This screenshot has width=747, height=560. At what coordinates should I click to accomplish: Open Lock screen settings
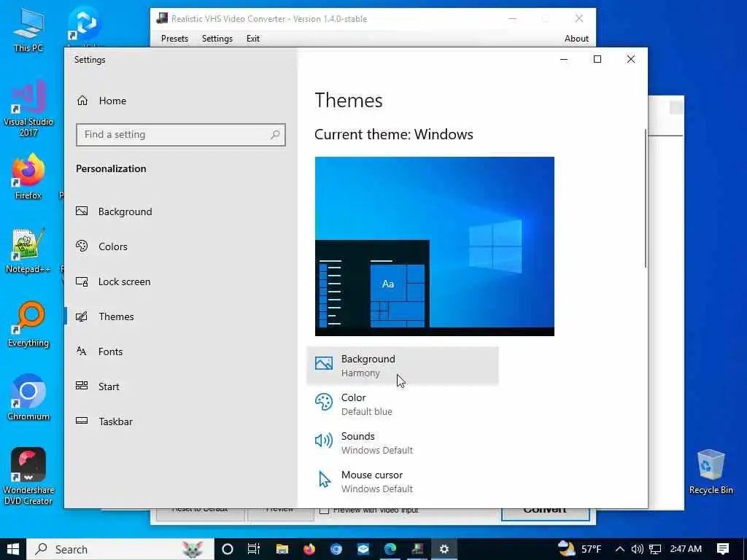click(x=113, y=281)
